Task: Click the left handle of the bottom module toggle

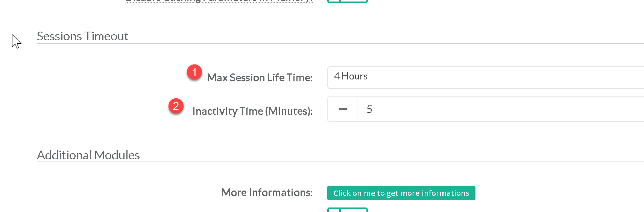Action: 334,210
